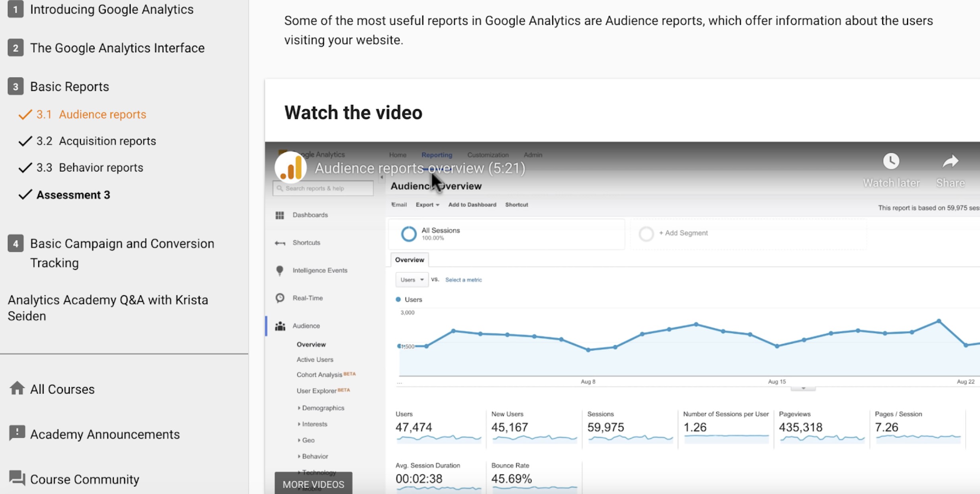The width and height of the screenshot is (980, 494).
Task: Select Users metric dropdown
Action: [412, 279]
